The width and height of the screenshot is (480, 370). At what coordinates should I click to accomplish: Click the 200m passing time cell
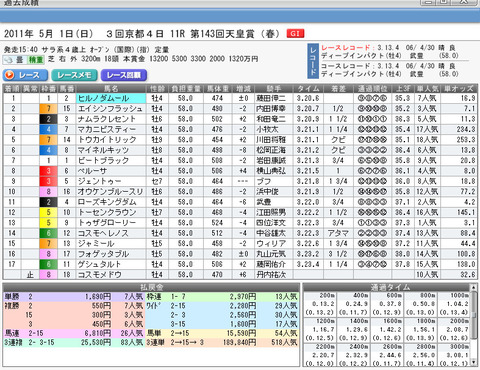pyautogui.click(x=320, y=304)
